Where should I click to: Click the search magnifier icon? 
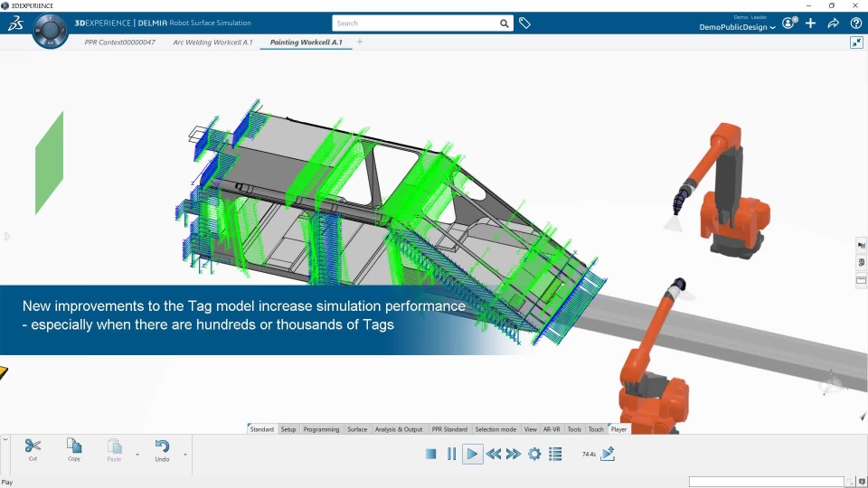pyautogui.click(x=504, y=23)
